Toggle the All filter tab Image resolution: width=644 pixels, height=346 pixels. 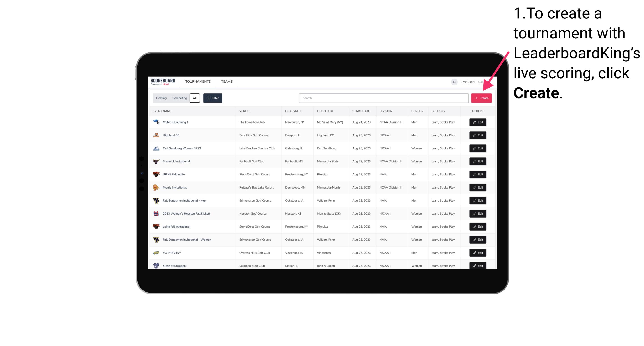coord(195,98)
